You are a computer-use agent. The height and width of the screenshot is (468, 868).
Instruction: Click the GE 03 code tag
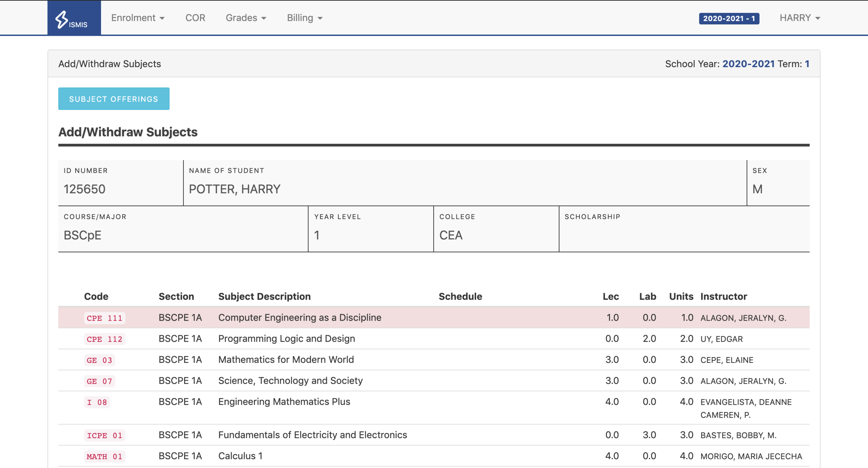(99, 360)
